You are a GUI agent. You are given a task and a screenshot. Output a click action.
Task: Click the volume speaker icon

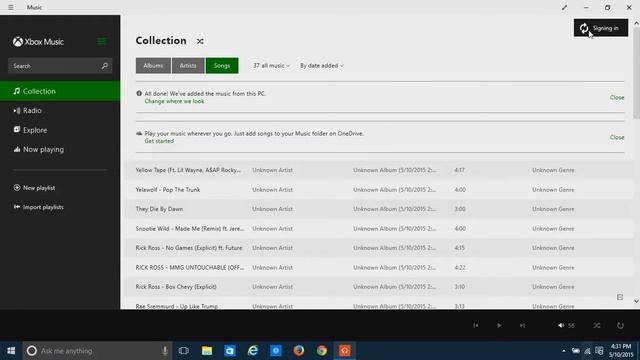pyautogui.click(x=561, y=325)
